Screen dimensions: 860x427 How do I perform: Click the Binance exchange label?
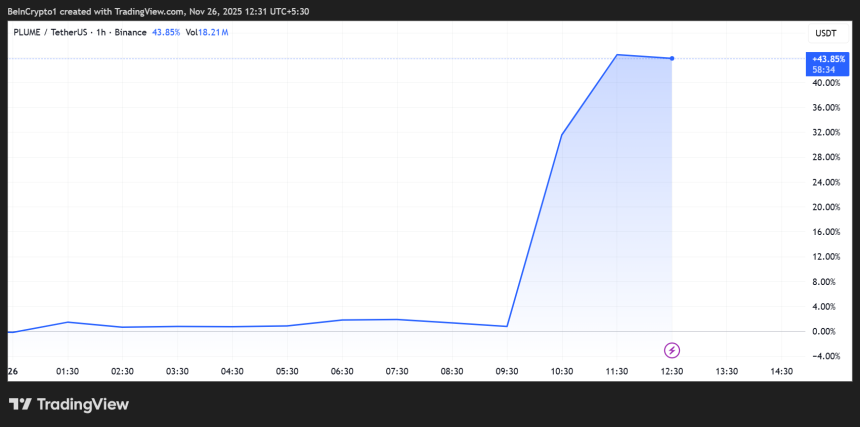tap(128, 33)
